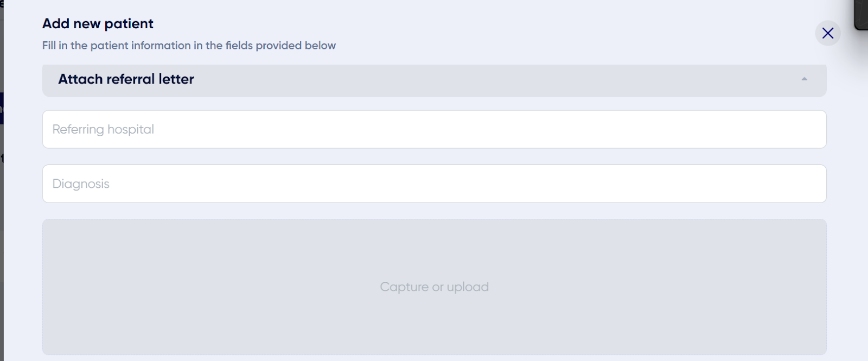The width and height of the screenshot is (868, 361).
Task: Click the Add new patient title
Action: pyautogui.click(x=98, y=24)
